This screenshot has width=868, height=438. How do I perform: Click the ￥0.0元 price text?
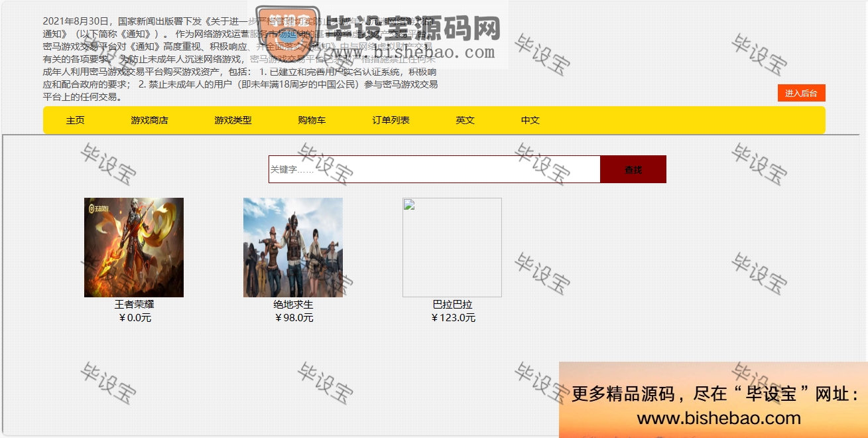click(135, 318)
